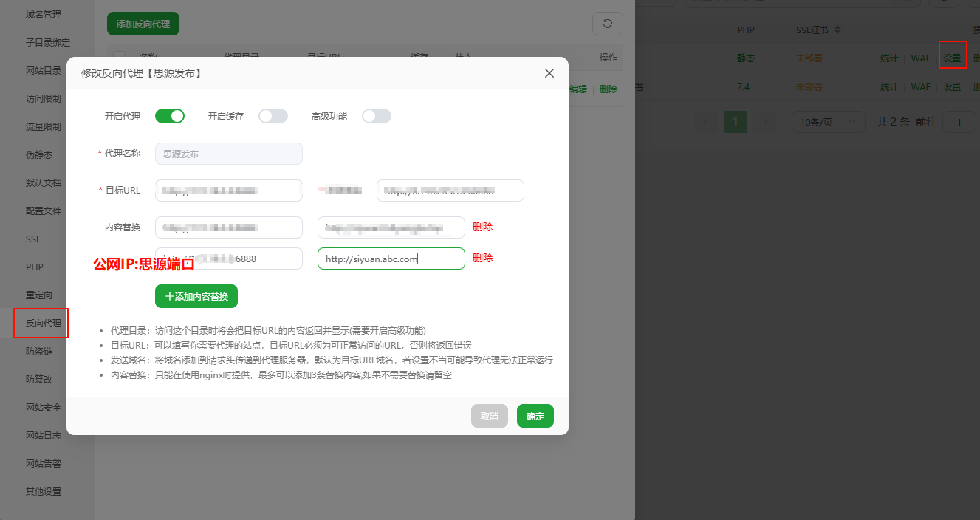This screenshot has width=980, height=520.
Task: View 网站日志 section
Action: click(44, 435)
